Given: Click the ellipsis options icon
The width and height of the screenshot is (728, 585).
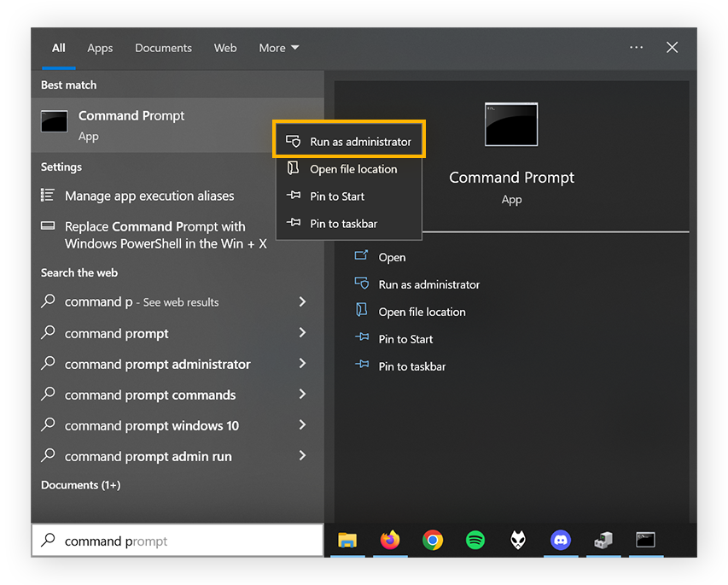Looking at the screenshot, I should 636,48.
